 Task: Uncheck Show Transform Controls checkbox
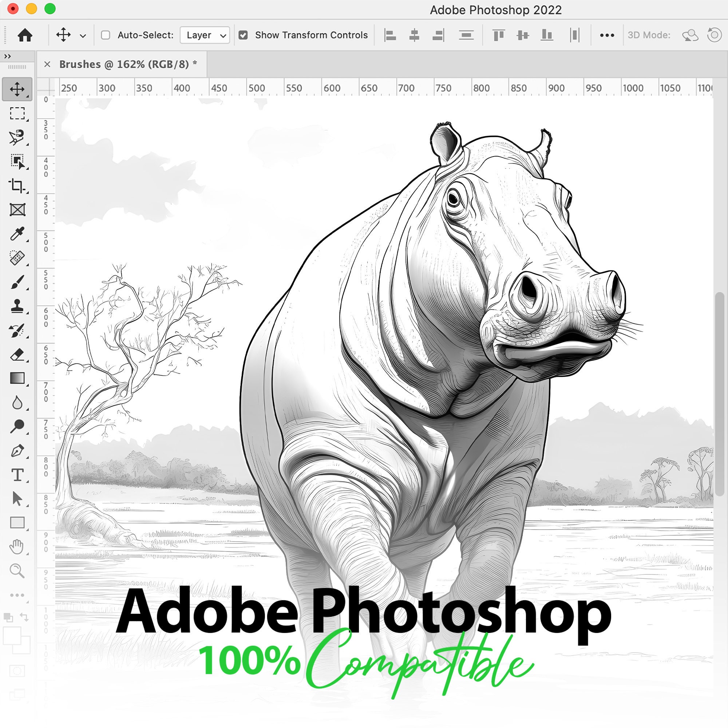click(x=244, y=35)
